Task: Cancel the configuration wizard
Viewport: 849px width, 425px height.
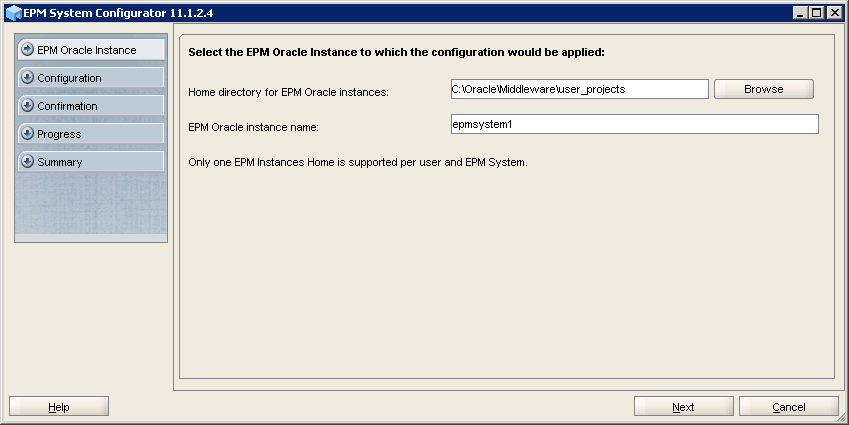Action: [x=788, y=407]
